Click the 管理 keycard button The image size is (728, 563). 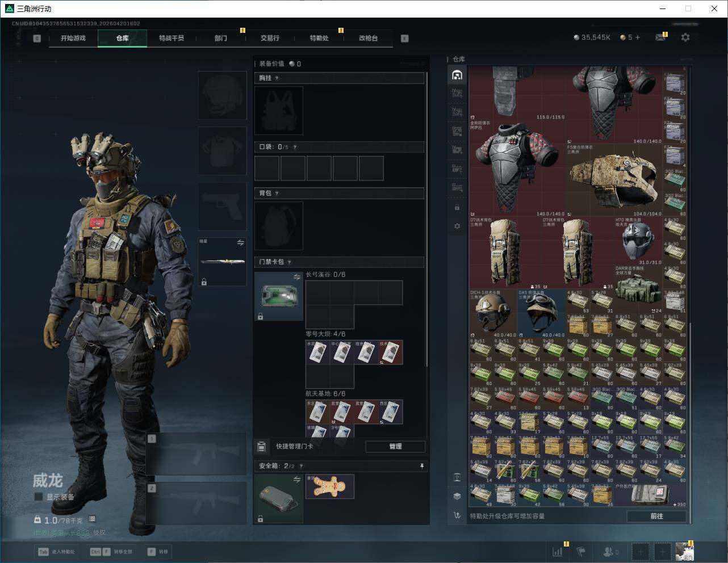tap(395, 447)
